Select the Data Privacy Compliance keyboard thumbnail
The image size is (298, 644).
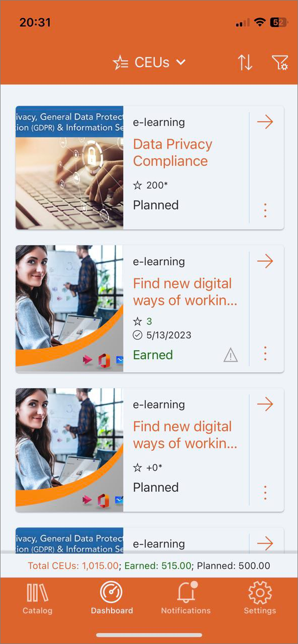[69, 168]
